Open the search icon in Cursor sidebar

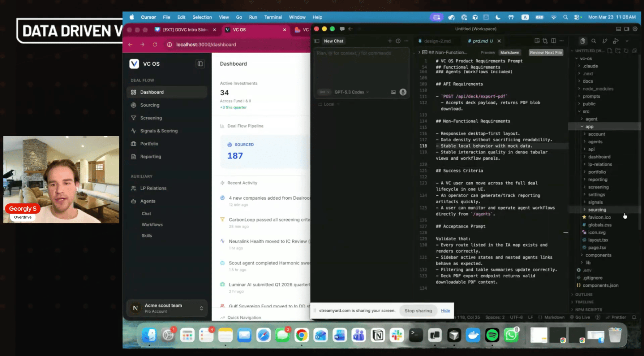click(594, 41)
